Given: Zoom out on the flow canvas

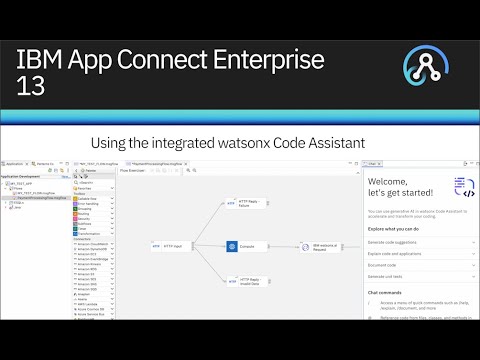Looking at the screenshot, I should point(195,170).
